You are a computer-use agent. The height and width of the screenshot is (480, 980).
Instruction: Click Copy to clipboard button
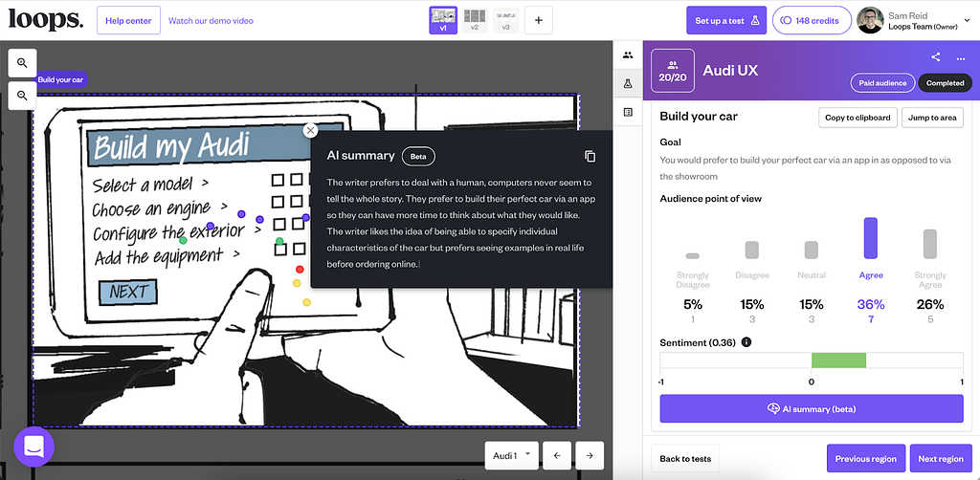pos(858,118)
